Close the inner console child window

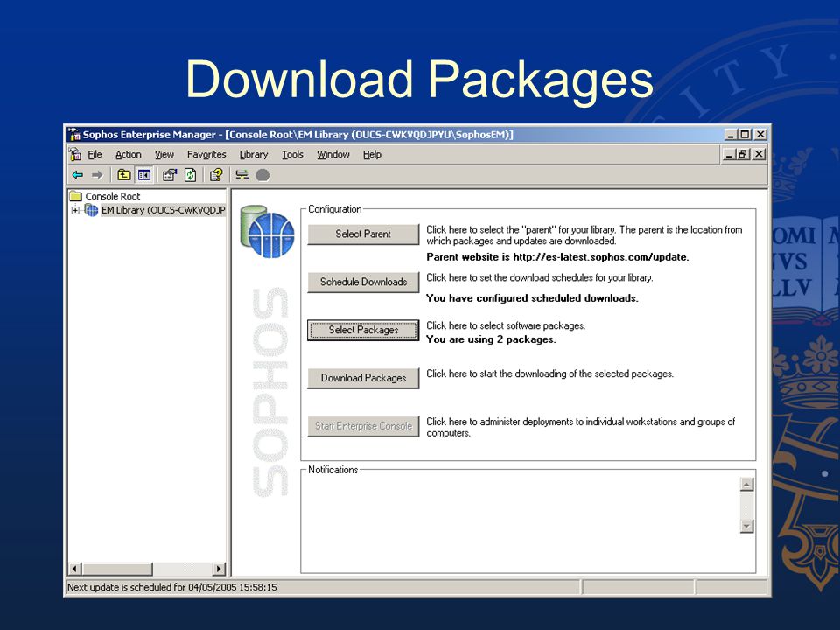click(759, 154)
